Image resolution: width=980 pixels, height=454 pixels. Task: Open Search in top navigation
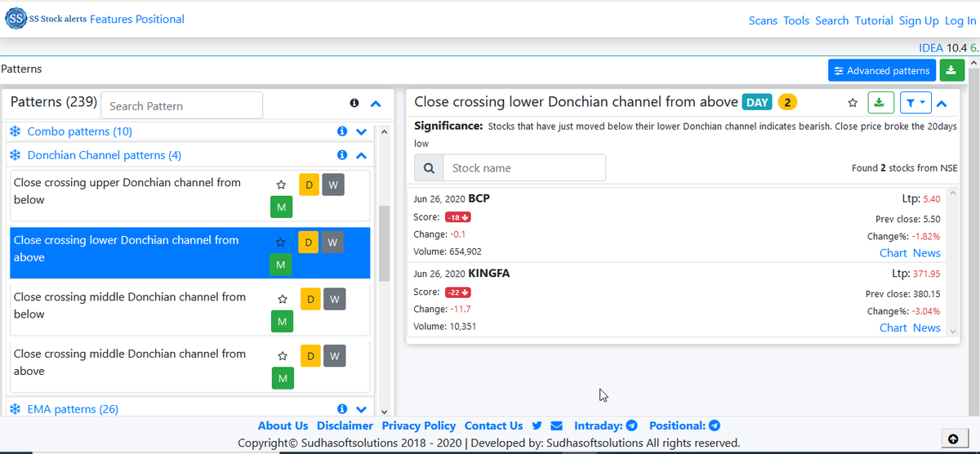click(x=832, y=20)
